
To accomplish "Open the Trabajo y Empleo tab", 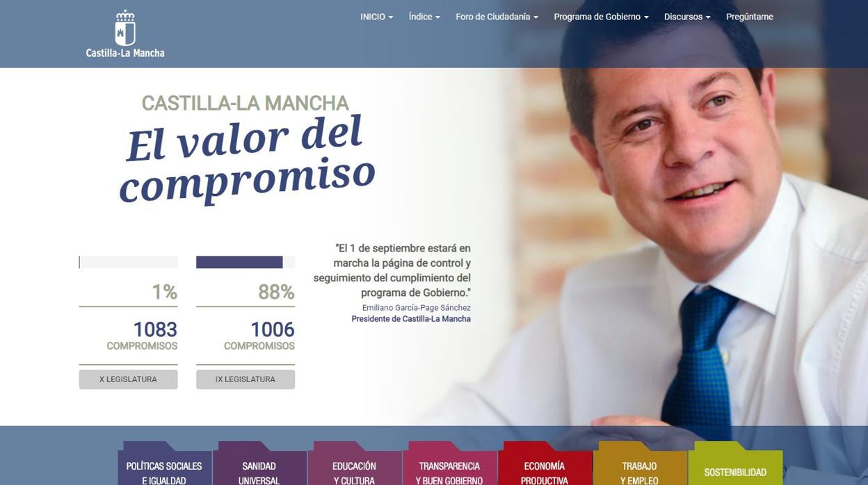I will pyautogui.click(x=639, y=466).
